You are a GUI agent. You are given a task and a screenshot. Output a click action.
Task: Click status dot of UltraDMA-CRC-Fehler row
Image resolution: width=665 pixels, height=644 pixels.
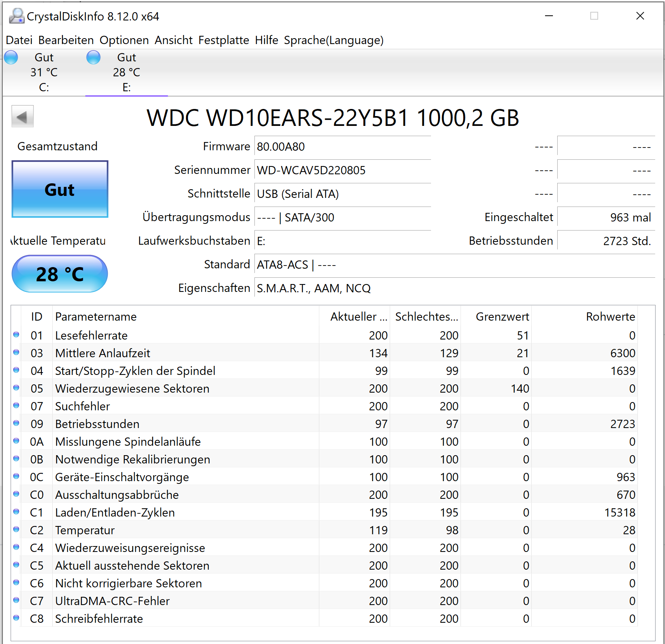[16, 600]
